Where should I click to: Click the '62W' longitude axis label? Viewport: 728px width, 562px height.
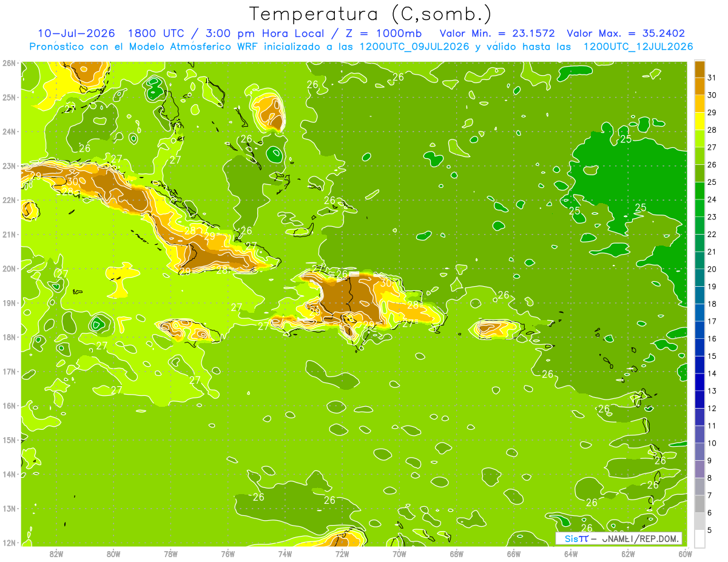(x=628, y=553)
